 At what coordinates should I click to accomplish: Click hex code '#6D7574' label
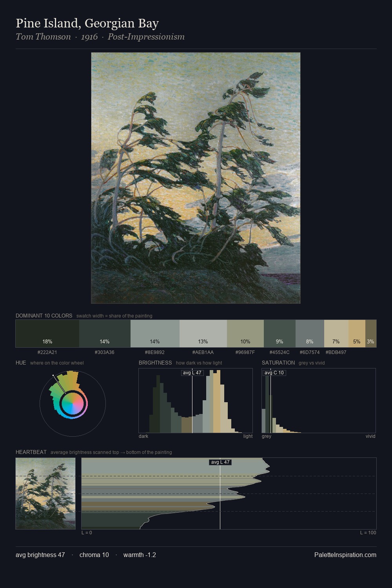pyautogui.click(x=310, y=352)
